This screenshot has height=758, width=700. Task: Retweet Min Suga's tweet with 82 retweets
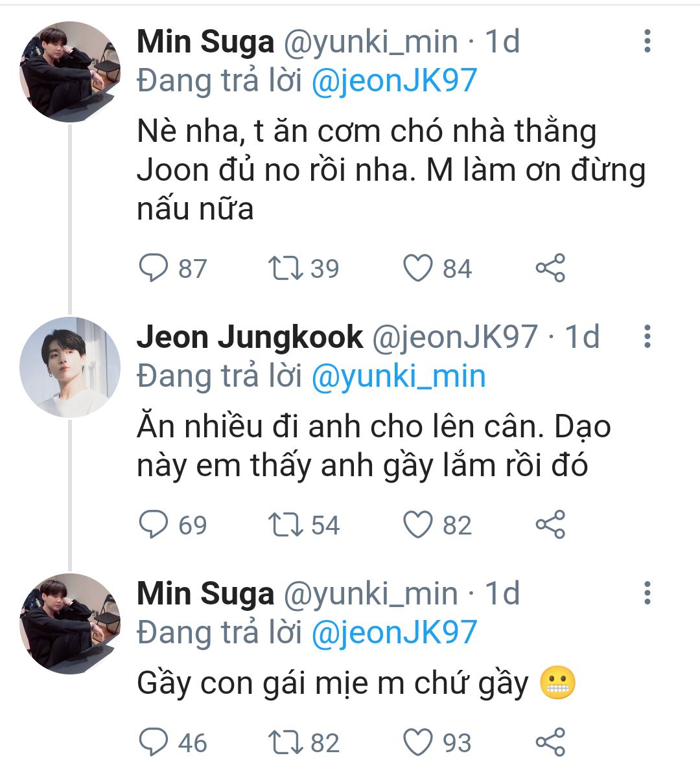[x=286, y=742]
